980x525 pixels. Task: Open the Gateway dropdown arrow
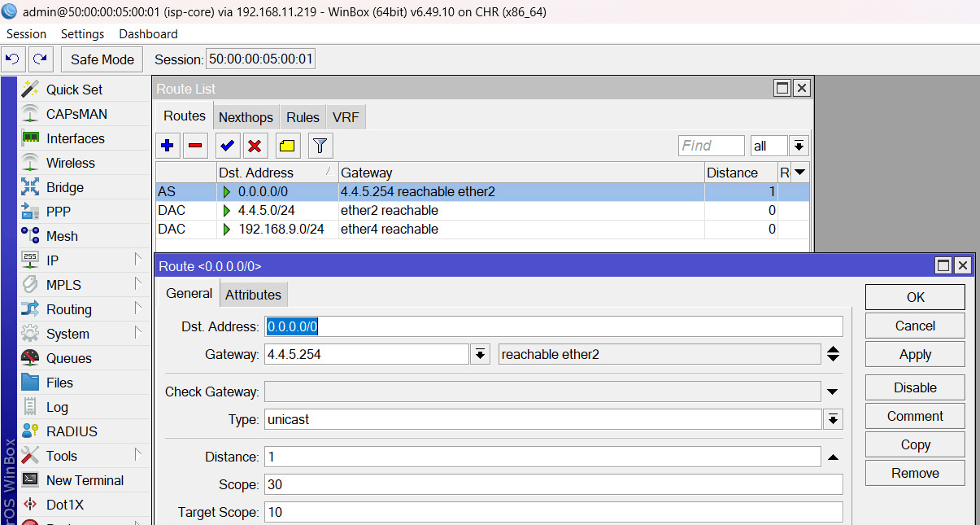click(480, 354)
